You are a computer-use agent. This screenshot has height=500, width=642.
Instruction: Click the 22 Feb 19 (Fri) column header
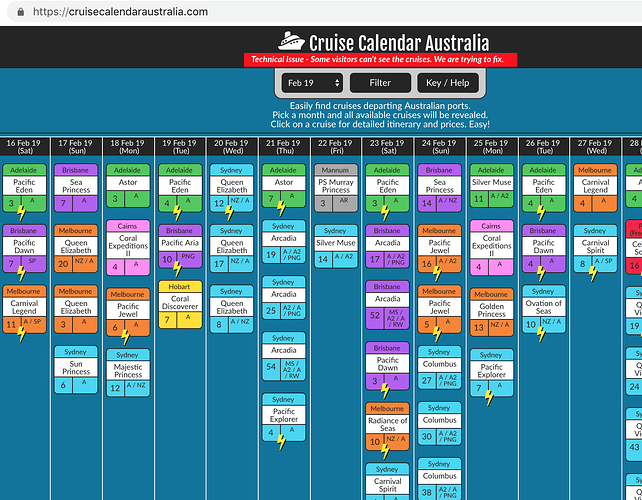(336, 147)
